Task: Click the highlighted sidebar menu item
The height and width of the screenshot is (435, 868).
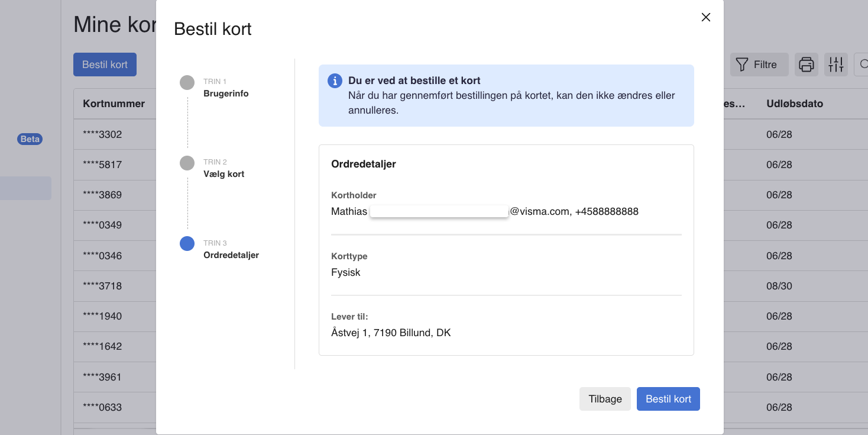Action: point(25,188)
